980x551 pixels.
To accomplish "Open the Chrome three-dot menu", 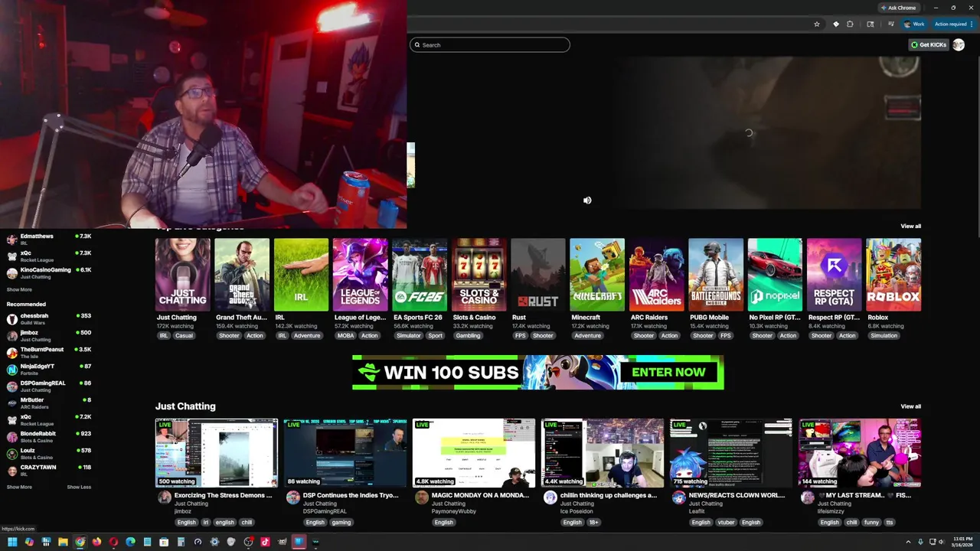I will 972,24.
